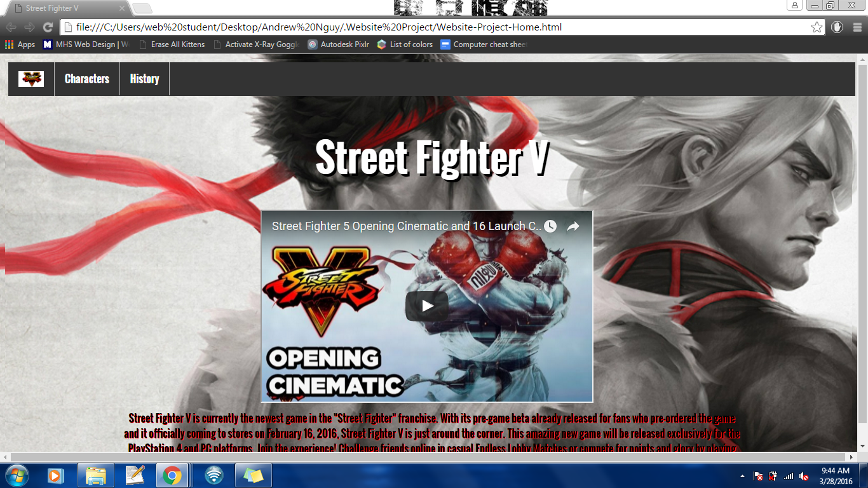This screenshot has height=488, width=868.
Task: Restore down the Chrome window
Action: (x=831, y=5)
